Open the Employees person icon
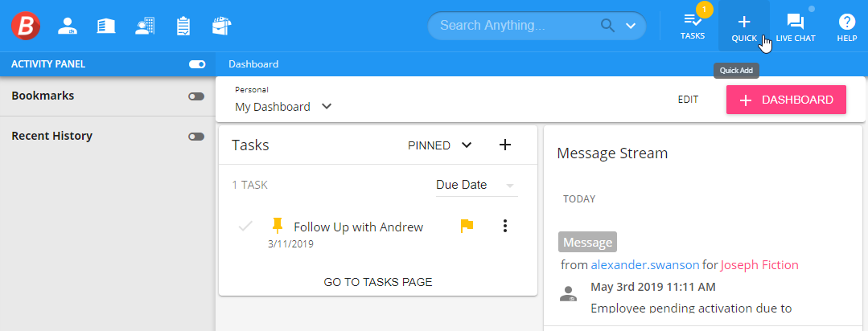This screenshot has height=331, width=868. coord(68,26)
